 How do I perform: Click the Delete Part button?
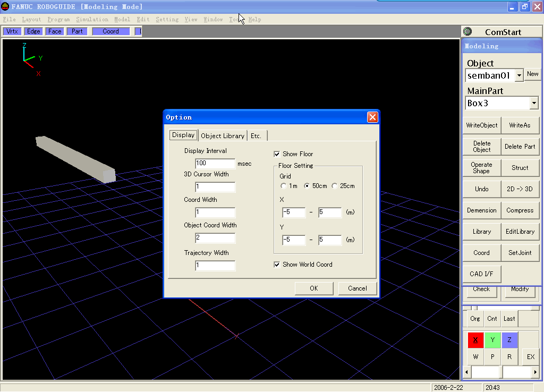[520, 147]
